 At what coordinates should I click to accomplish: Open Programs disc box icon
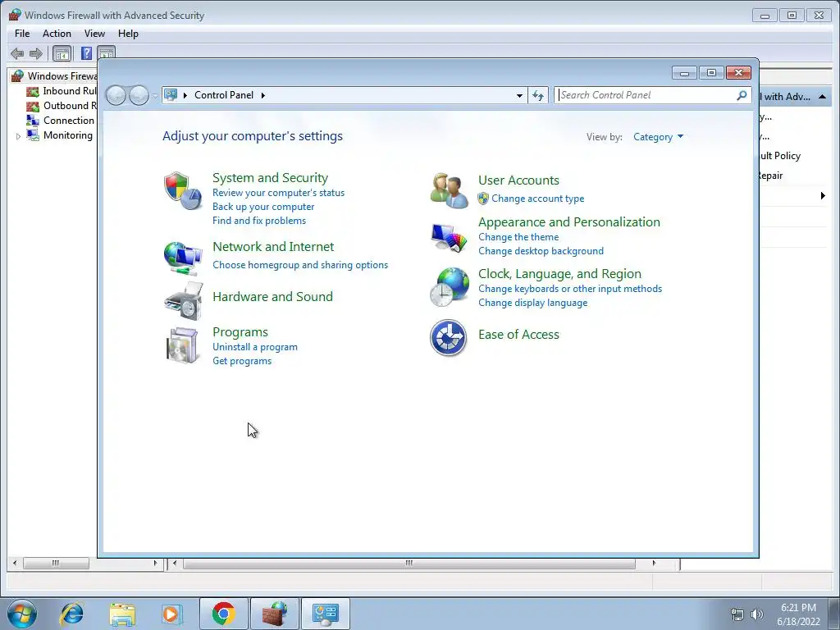pyautogui.click(x=182, y=345)
